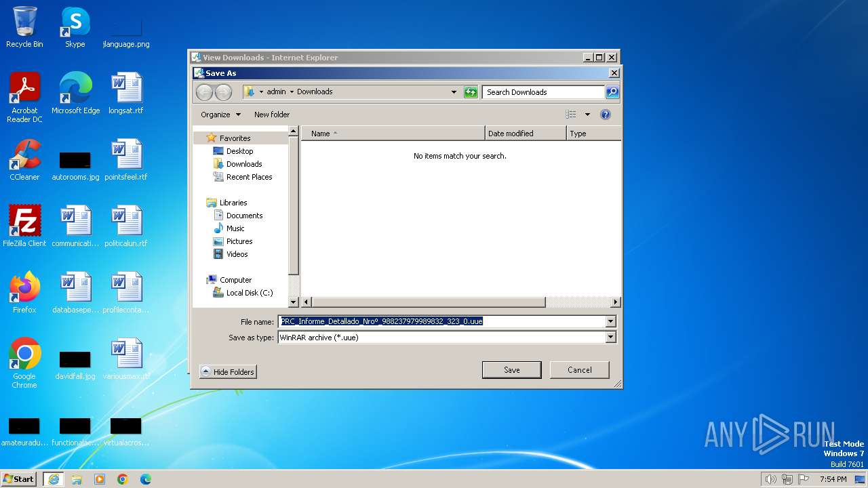Select the Acrobat Reader DC desktop icon
Viewport: 868px width, 488px height.
(24, 98)
